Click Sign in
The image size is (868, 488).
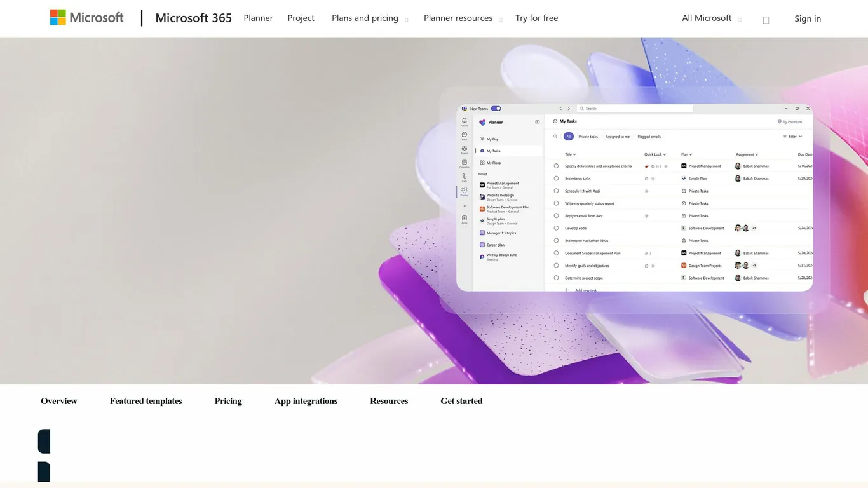tap(808, 18)
